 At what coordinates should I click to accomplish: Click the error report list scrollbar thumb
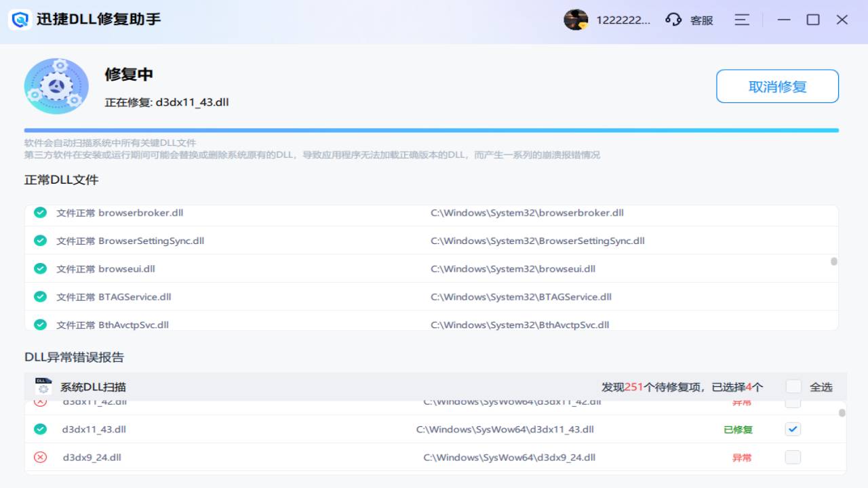tap(842, 412)
